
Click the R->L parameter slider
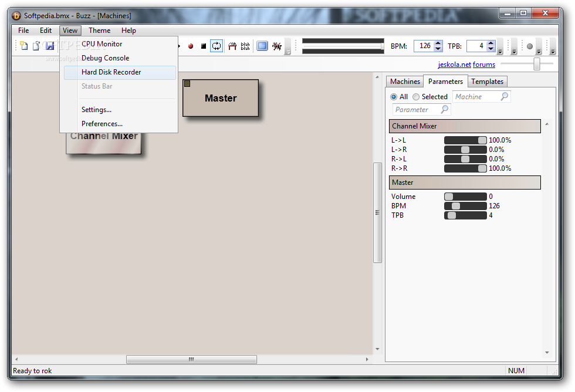465,159
